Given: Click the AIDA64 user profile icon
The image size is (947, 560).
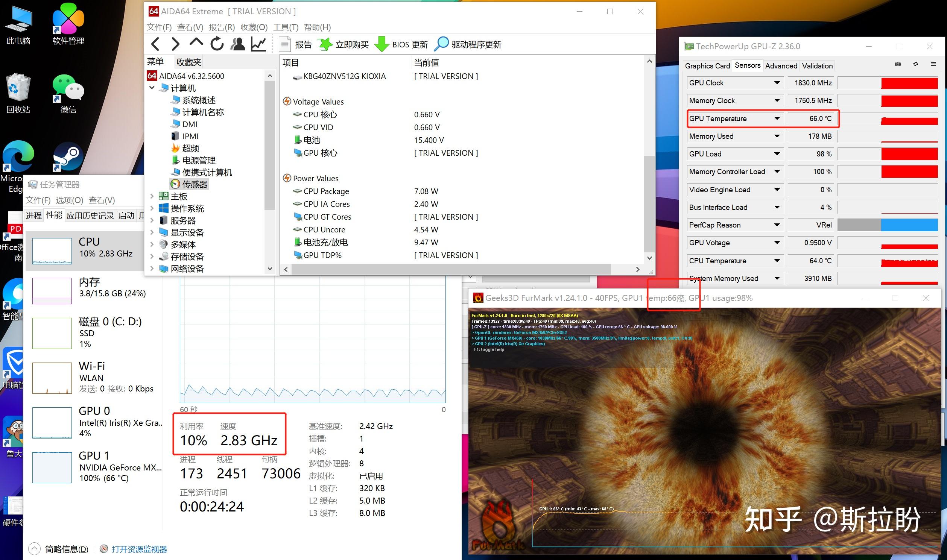Looking at the screenshot, I should pyautogui.click(x=238, y=44).
